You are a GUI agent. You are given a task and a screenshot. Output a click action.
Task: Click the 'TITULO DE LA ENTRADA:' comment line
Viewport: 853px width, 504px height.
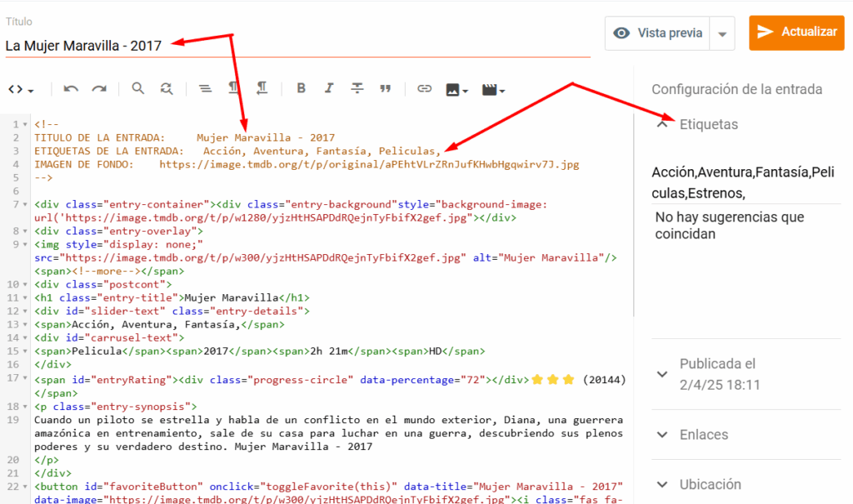pyautogui.click(x=184, y=137)
